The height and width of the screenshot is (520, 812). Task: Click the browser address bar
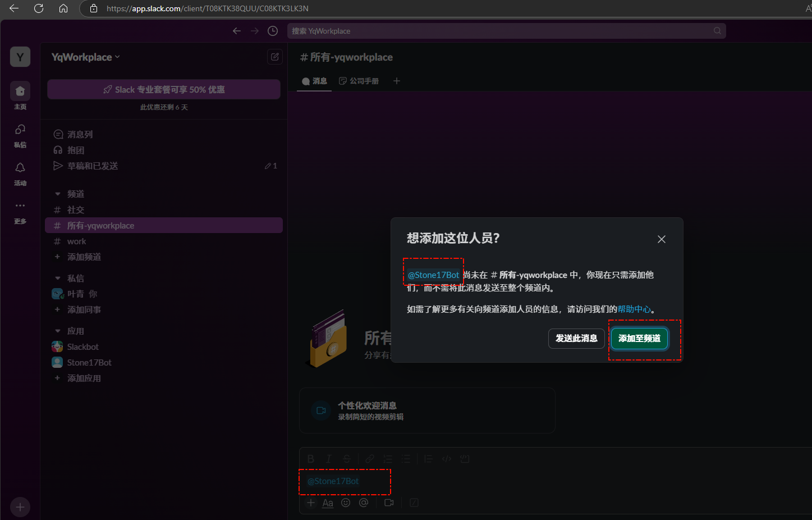(x=443, y=8)
